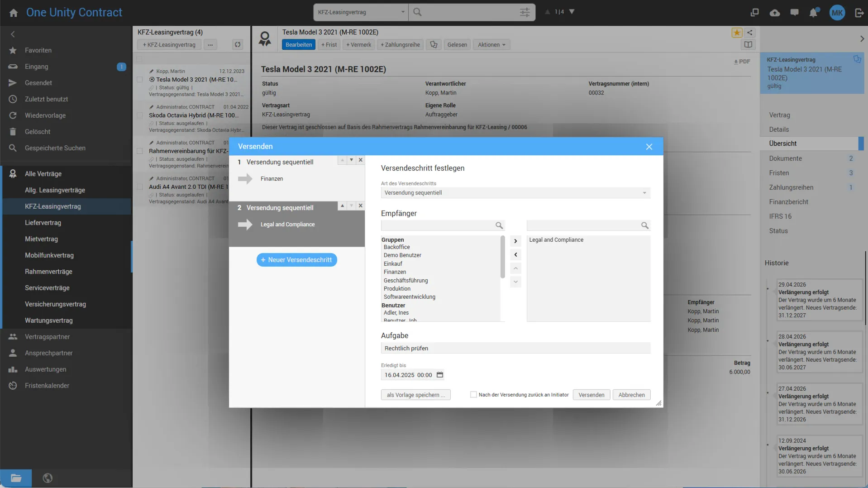Tick checkbox for Tesla Model 3 entry
The image size is (868, 488).
[140, 80]
